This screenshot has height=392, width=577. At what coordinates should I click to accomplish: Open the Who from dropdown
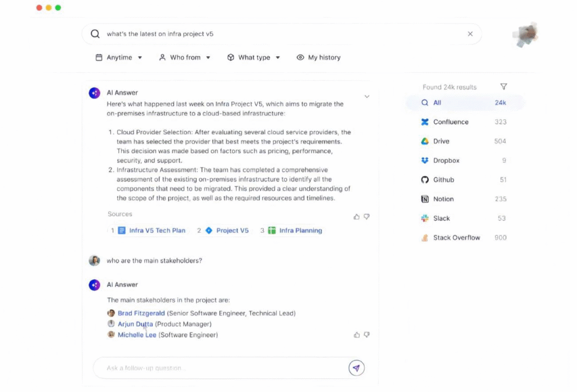coord(184,57)
